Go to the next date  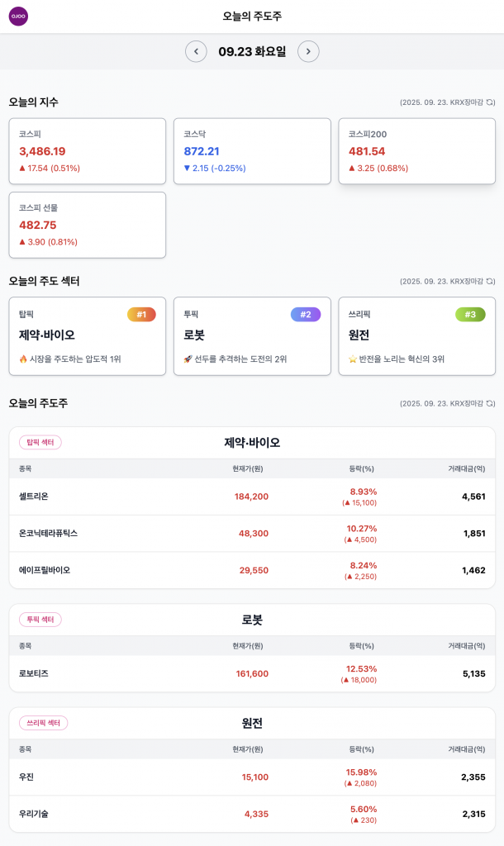coord(308,51)
